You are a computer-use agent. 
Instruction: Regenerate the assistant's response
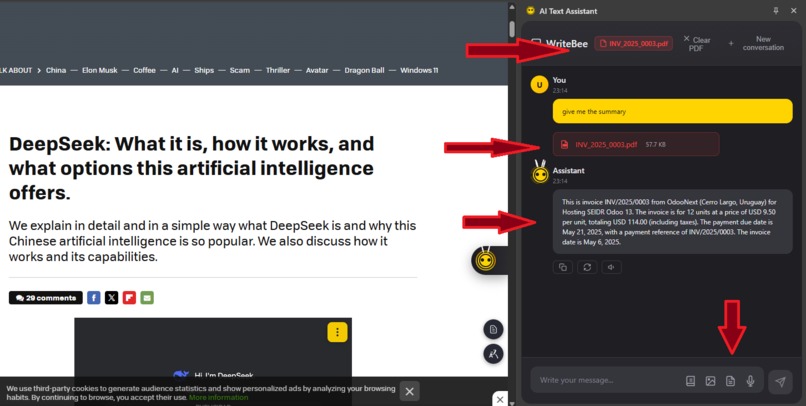coord(587,267)
